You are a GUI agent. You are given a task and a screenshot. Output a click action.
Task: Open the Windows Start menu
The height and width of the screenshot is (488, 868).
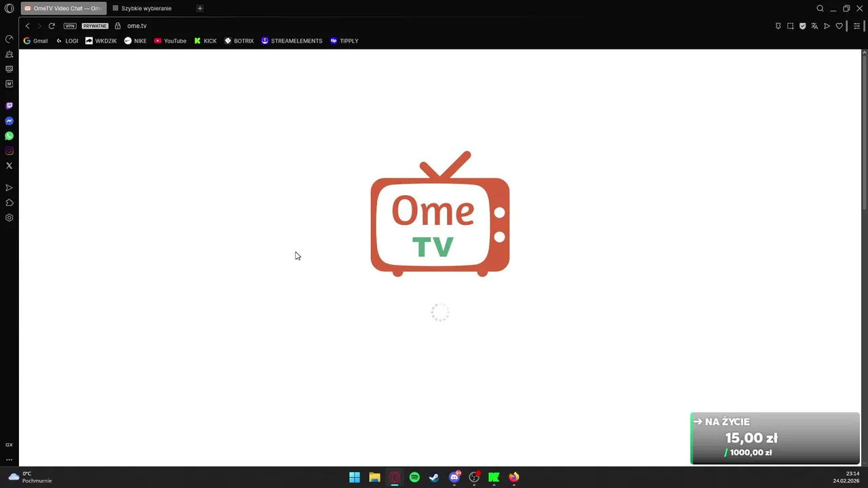[x=355, y=477]
